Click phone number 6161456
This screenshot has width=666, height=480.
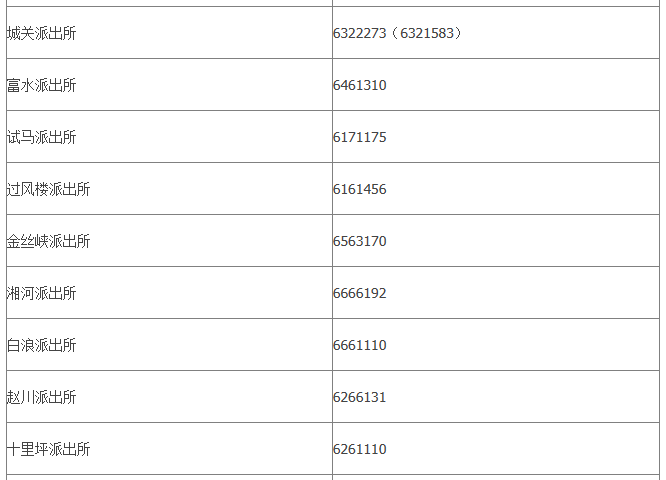(360, 189)
